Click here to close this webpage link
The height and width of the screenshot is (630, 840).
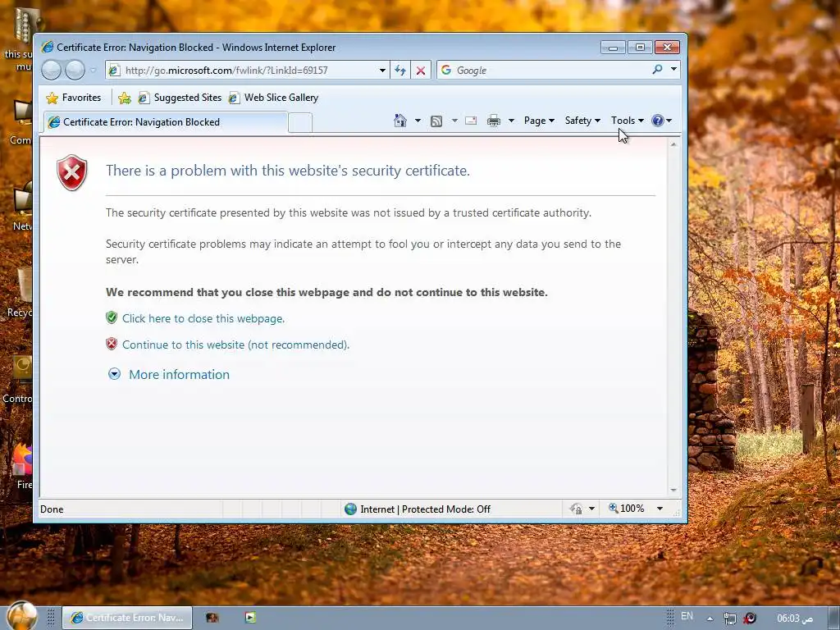pos(203,319)
